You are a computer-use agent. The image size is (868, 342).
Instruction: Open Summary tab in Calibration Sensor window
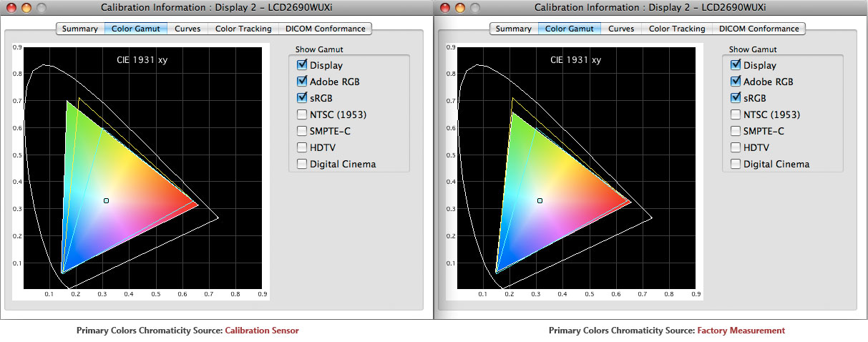pyautogui.click(x=79, y=29)
